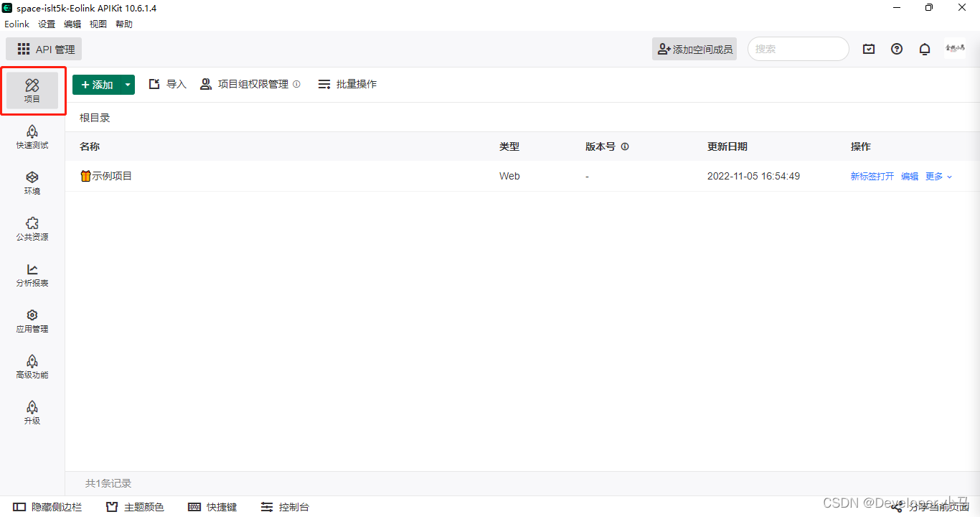Open the Eolink menu

[17, 24]
